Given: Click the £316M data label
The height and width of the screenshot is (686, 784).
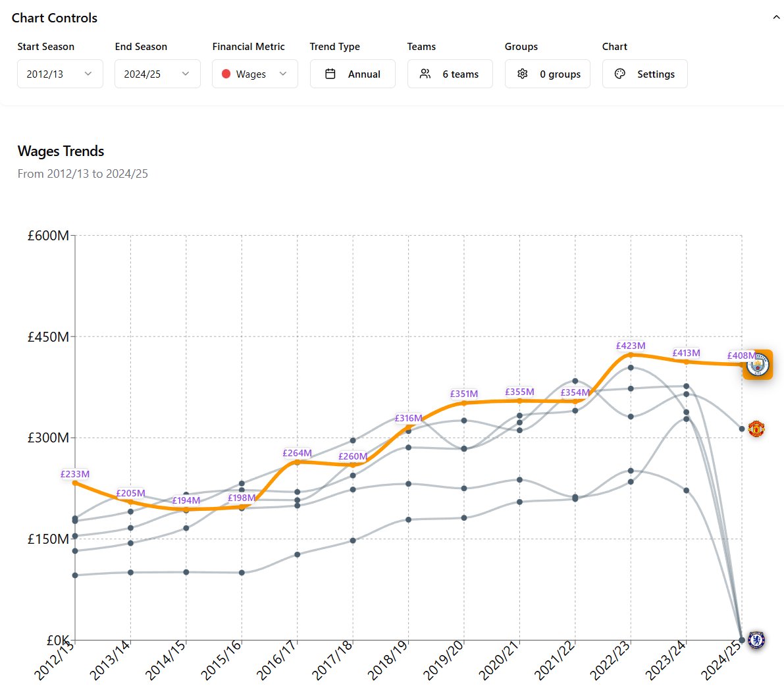Looking at the screenshot, I should tap(409, 418).
